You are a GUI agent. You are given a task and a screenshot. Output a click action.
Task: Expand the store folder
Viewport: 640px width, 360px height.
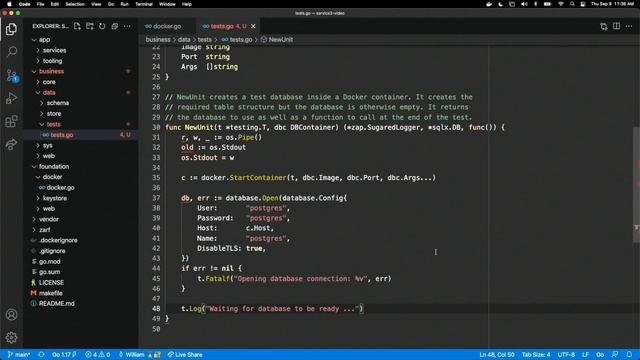click(x=81, y=113)
